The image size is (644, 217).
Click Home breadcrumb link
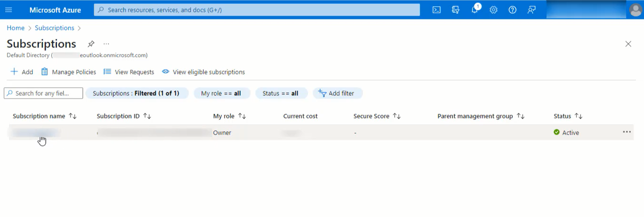coord(16,28)
